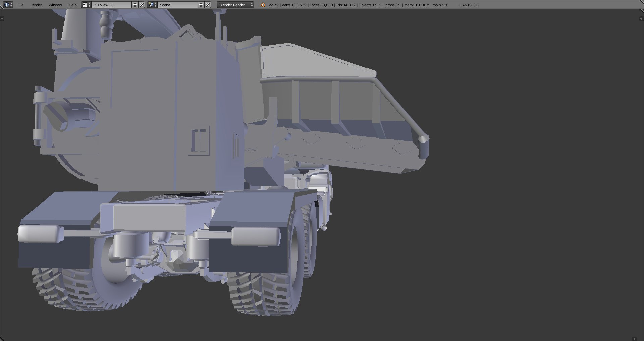Viewport: 644px width, 341px height.
Task: Delete the current scene with X icon
Action: (x=208, y=5)
